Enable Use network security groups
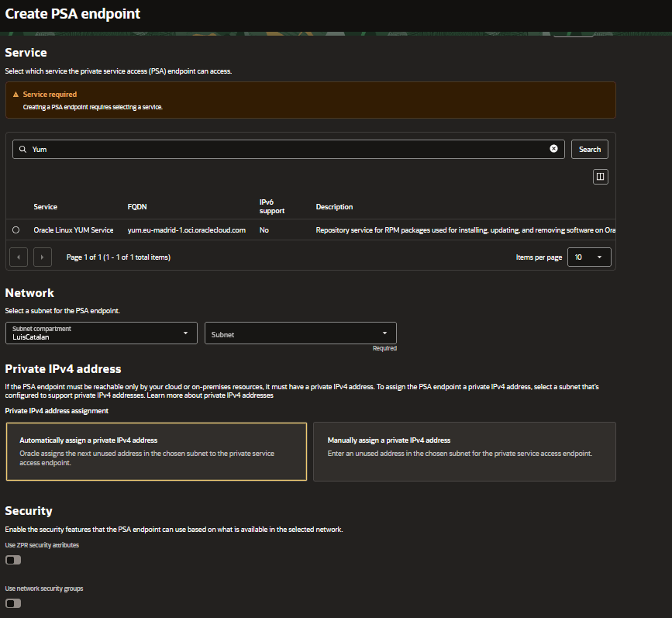672x618 pixels. (12, 602)
